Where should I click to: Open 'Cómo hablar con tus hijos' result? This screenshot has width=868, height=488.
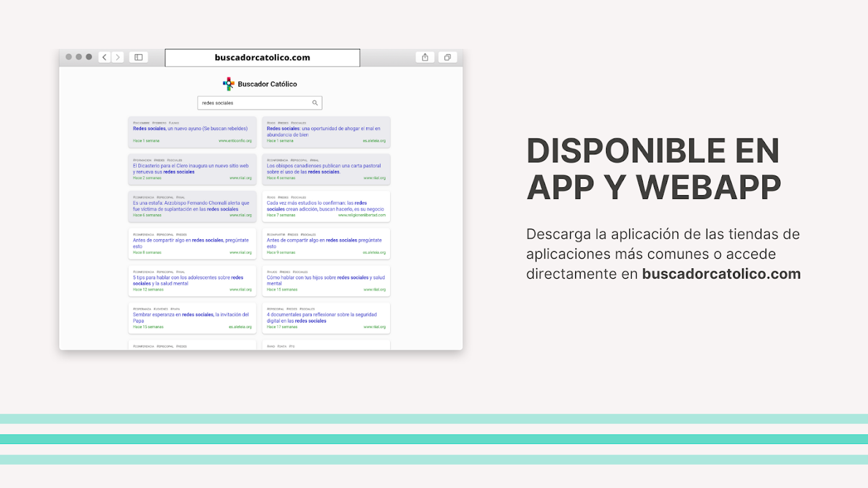point(326,281)
